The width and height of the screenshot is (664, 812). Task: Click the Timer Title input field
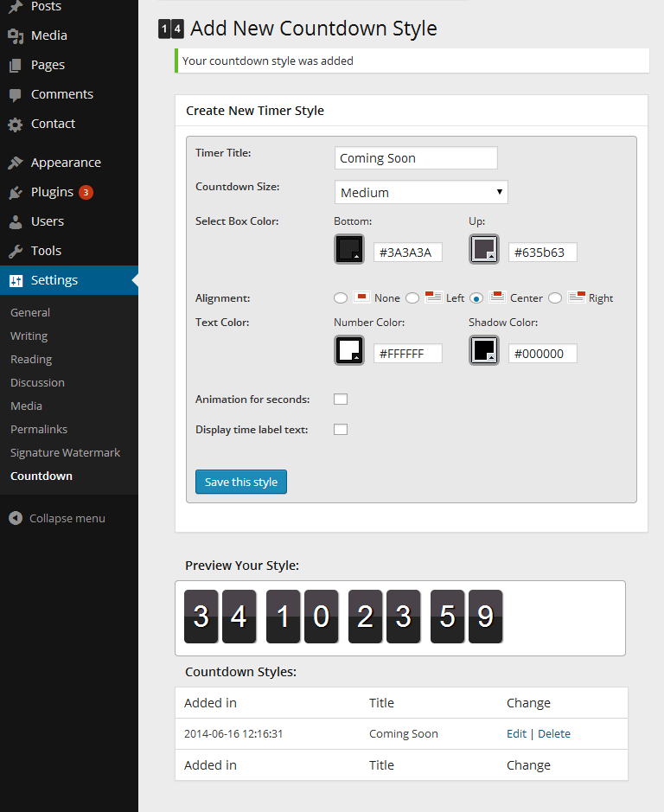click(416, 158)
